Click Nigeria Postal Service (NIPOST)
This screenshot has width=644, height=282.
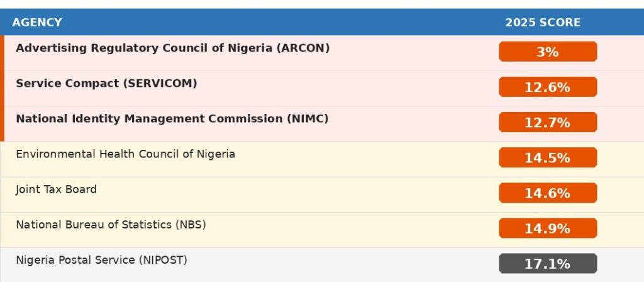tap(101, 259)
